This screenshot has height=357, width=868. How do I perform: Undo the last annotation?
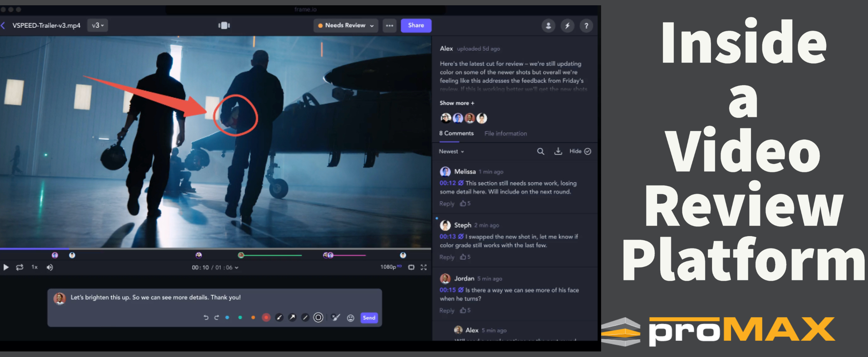[x=206, y=317]
